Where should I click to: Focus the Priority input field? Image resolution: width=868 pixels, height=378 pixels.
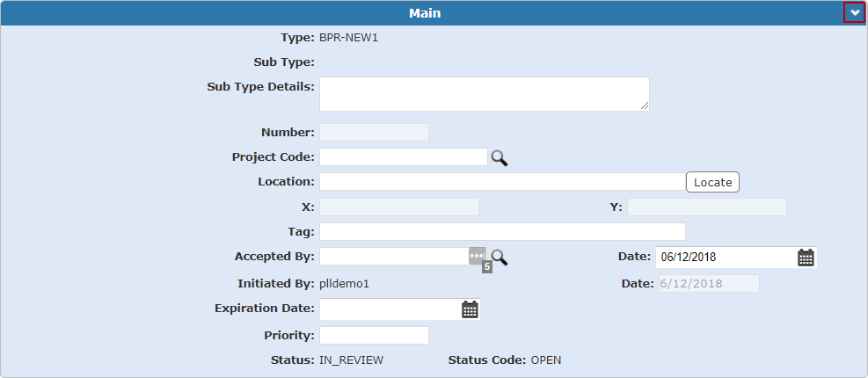[x=374, y=336]
